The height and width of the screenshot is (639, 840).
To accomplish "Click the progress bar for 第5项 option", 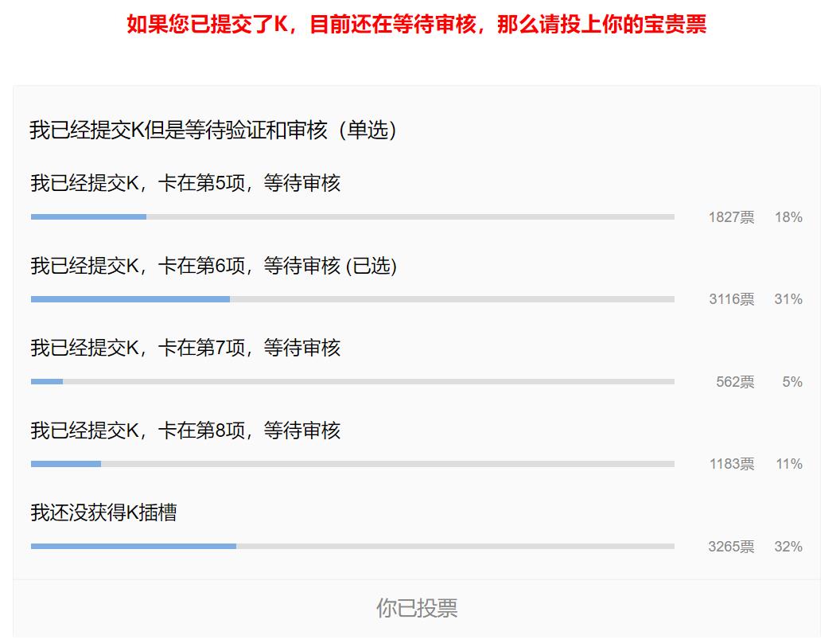I will pyautogui.click(x=352, y=216).
